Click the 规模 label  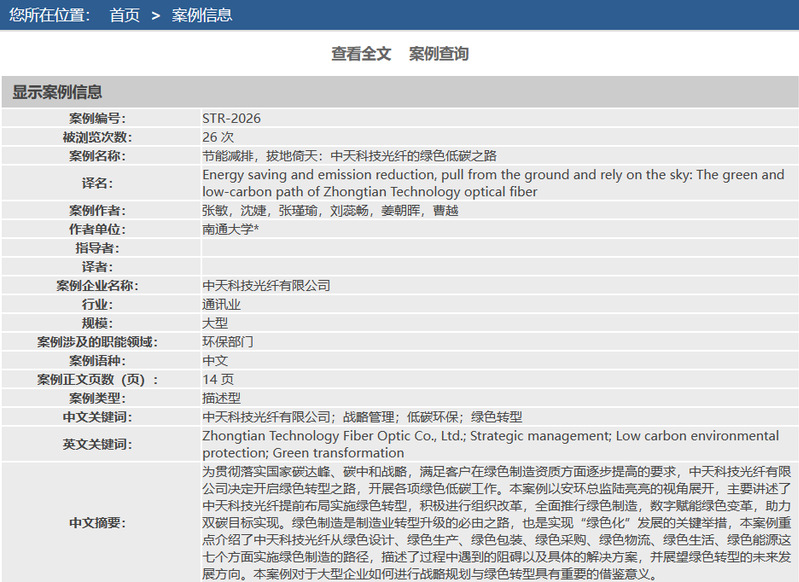(x=97, y=323)
